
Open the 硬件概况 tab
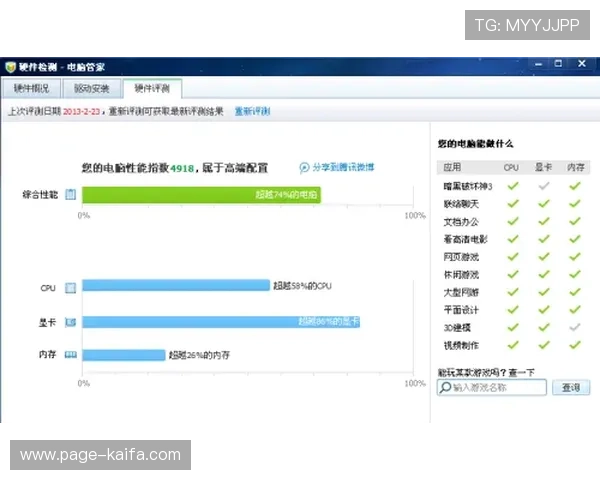click(31, 88)
